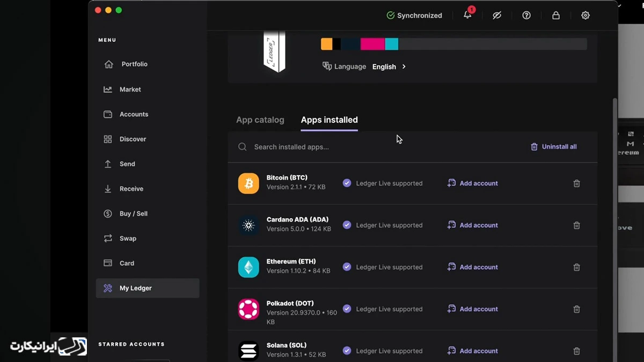Click the pink storage bar segment

[x=372, y=44]
